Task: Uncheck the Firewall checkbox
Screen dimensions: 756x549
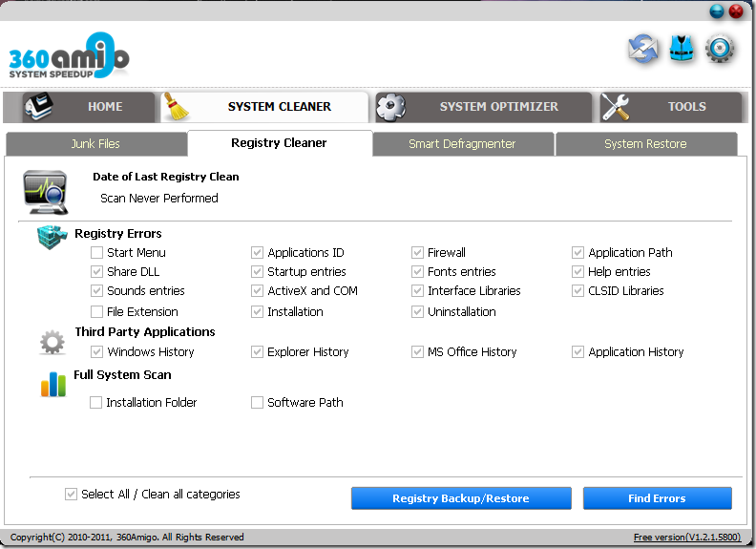Action: (x=417, y=252)
